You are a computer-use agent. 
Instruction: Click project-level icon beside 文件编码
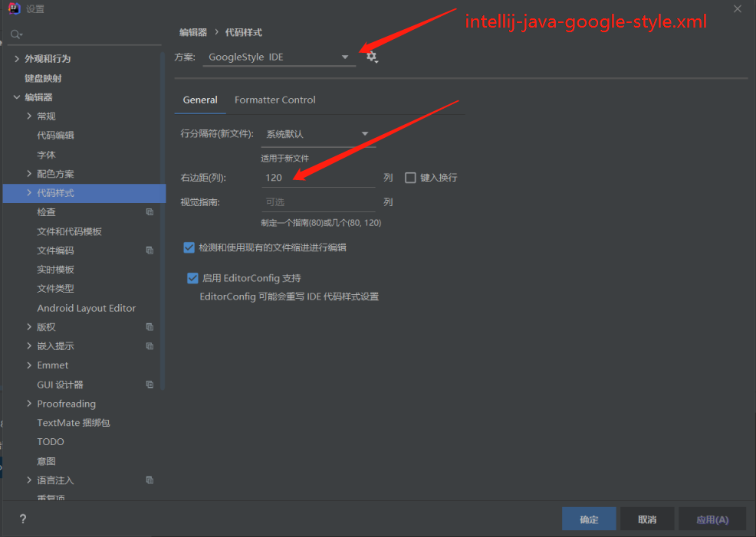coord(150,250)
